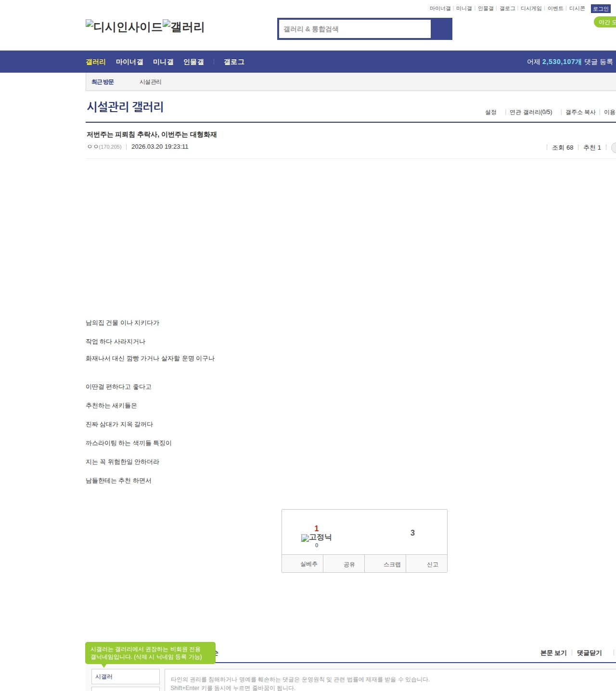Click the search button beside the search box

click(441, 29)
